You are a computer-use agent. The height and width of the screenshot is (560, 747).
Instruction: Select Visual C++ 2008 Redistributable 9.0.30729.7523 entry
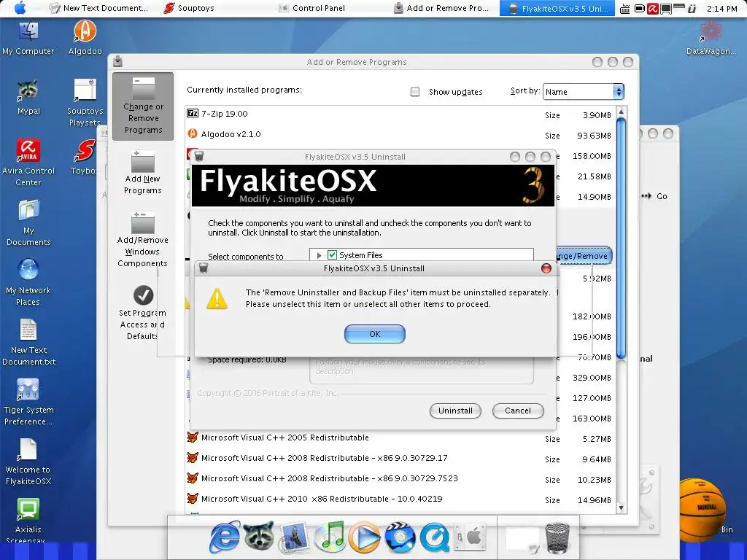tap(400, 478)
